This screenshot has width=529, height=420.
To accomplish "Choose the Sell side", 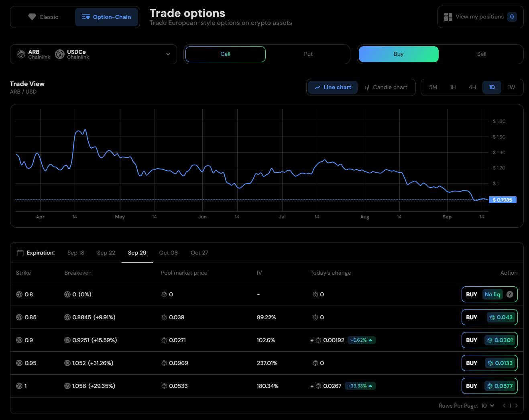I will pyautogui.click(x=482, y=54).
